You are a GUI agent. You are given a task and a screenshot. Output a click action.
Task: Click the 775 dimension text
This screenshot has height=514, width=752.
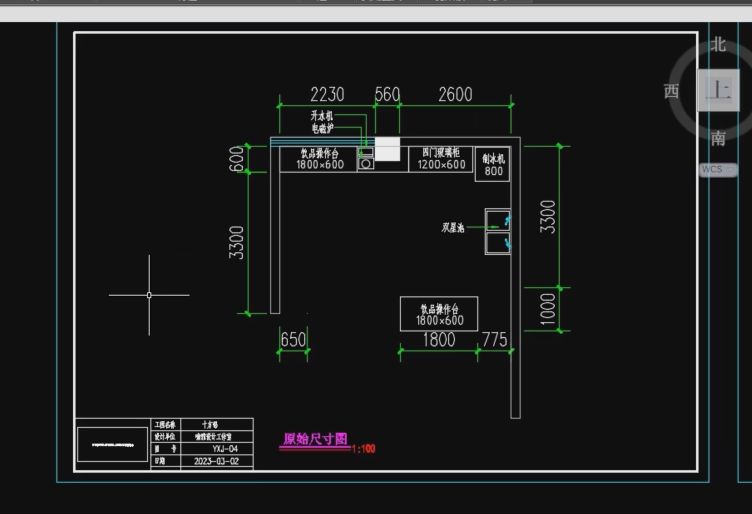(x=494, y=340)
